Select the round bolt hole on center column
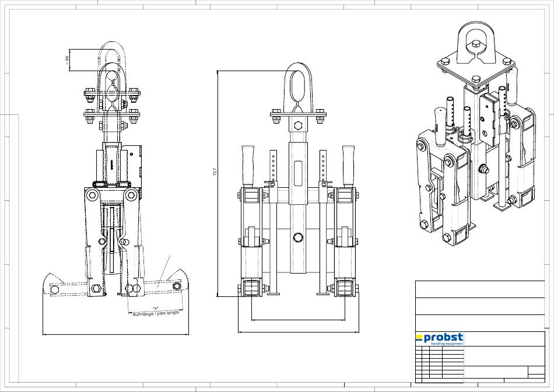554x392 pixels. [298, 237]
